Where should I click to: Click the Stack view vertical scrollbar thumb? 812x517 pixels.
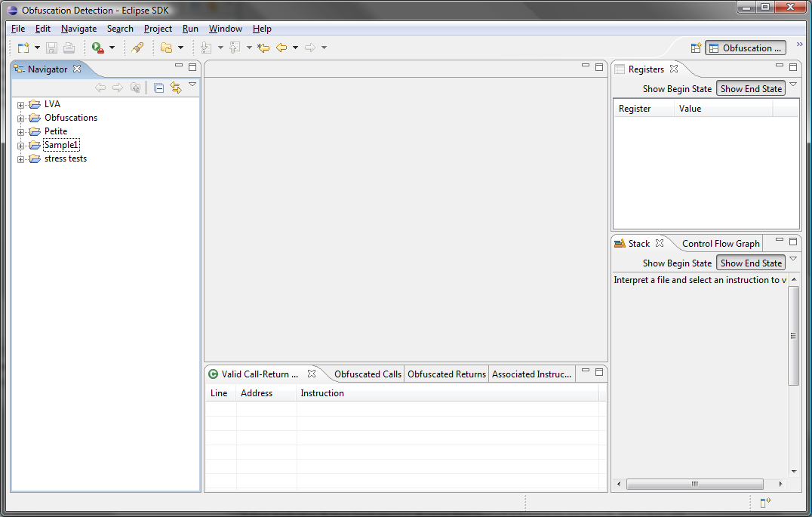(x=793, y=336)
